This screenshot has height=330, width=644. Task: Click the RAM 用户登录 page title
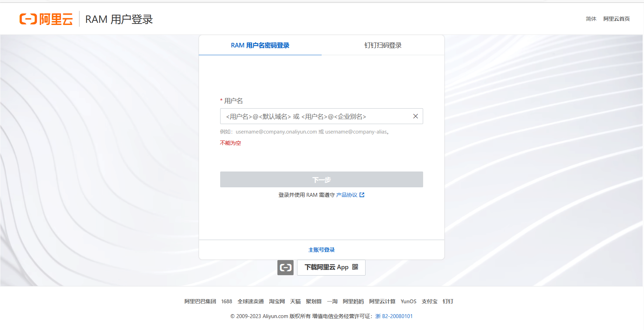coord(119,19)
